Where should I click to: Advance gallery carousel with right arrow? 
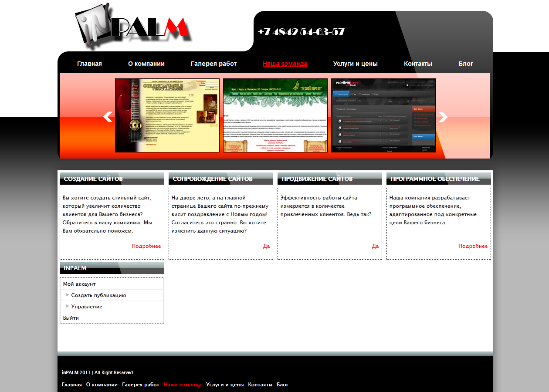tap(443, 117)
